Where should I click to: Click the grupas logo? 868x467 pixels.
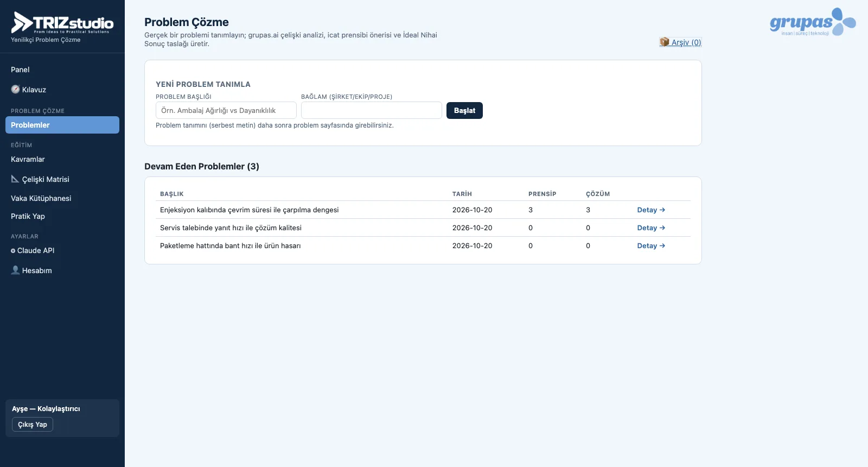(813, 22)
